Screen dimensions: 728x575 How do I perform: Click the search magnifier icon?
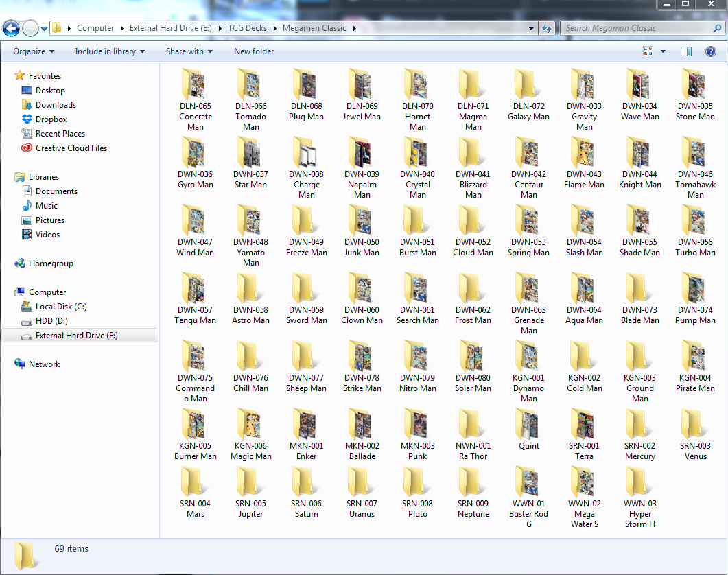(717, 28)
